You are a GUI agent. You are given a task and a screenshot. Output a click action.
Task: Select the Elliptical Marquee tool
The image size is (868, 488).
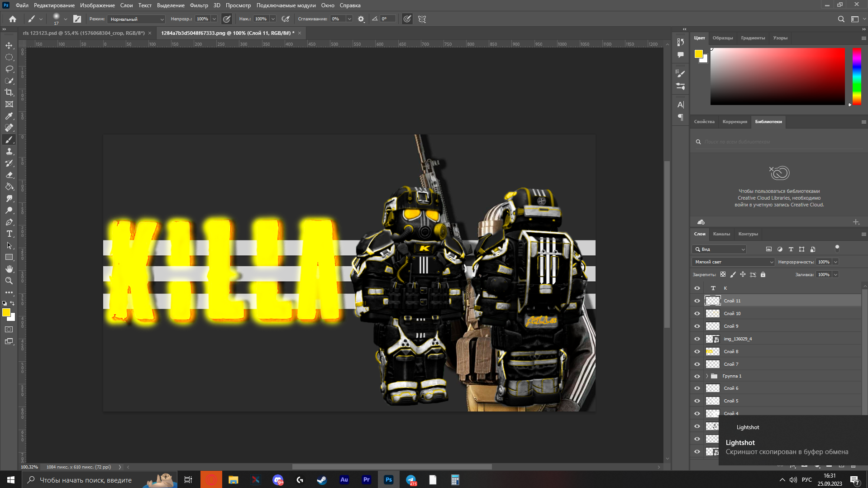9,57
